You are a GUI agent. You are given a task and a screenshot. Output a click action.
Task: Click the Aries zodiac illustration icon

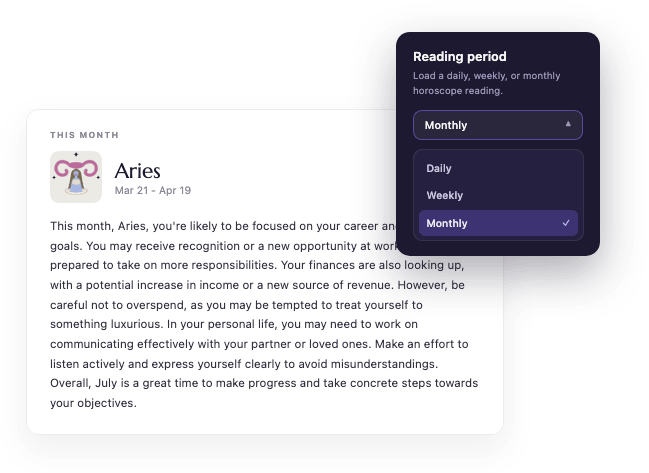tap(76, 177)
